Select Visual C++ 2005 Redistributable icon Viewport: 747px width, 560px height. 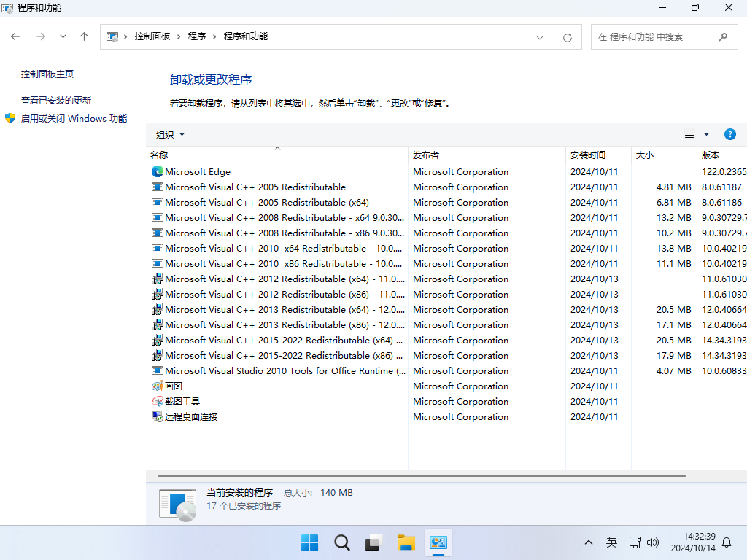158,187
